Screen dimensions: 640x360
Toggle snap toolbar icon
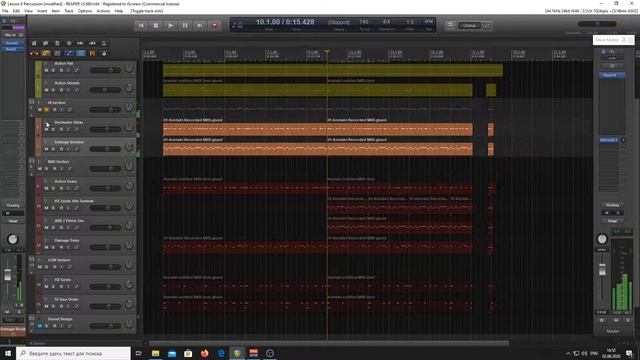pos(92,53)
